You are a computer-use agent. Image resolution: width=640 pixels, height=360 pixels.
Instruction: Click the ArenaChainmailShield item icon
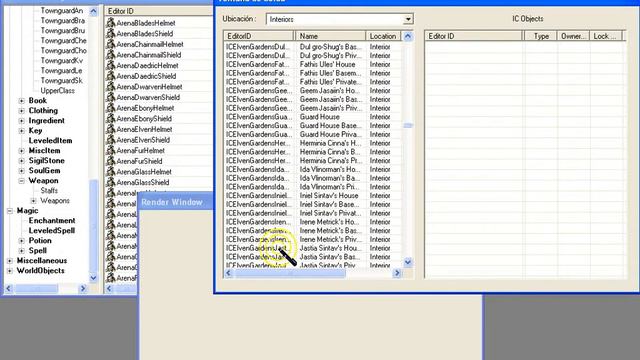point(111,55)
